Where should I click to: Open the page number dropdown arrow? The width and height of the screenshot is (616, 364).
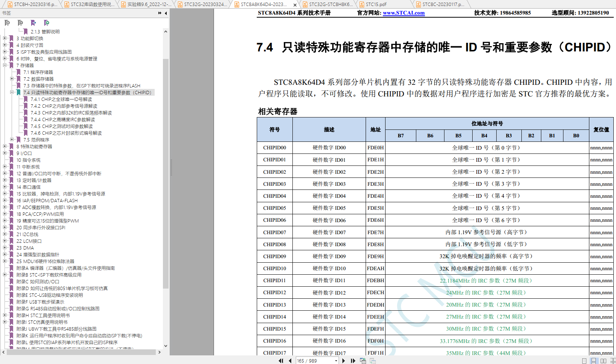[x=336, y=361]
